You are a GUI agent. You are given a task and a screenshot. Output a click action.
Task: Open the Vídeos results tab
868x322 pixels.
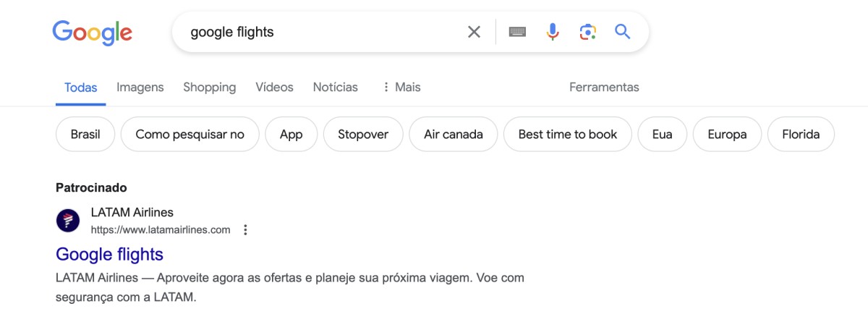tap(274, 88)
